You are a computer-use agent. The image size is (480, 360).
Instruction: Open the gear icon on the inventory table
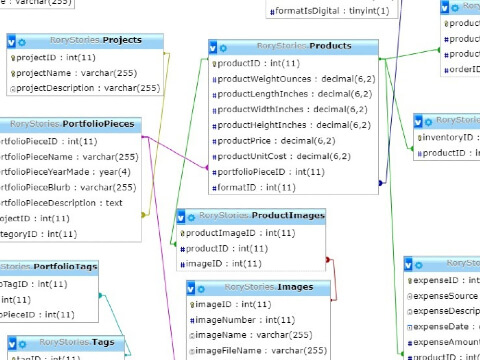point(429,122)
